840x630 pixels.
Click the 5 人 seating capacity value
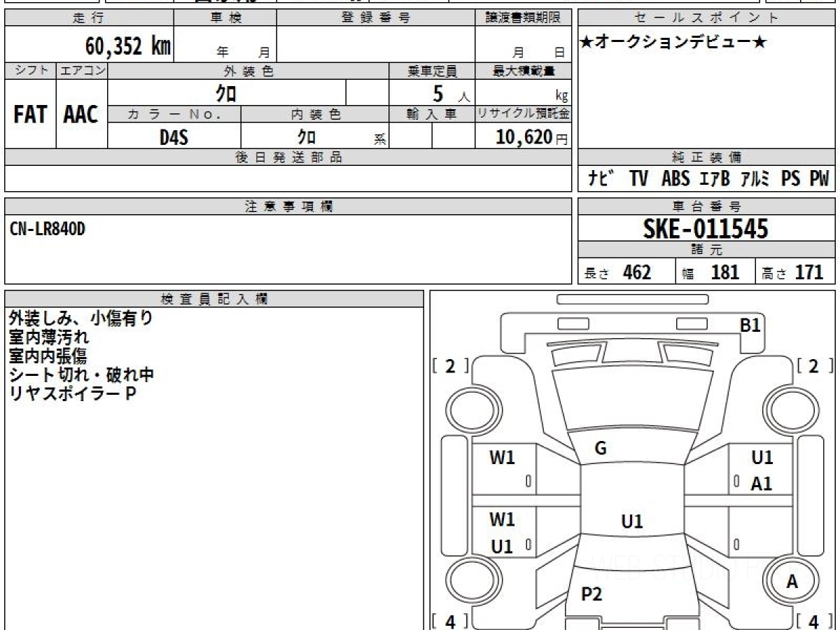click(x=450, y=93)
